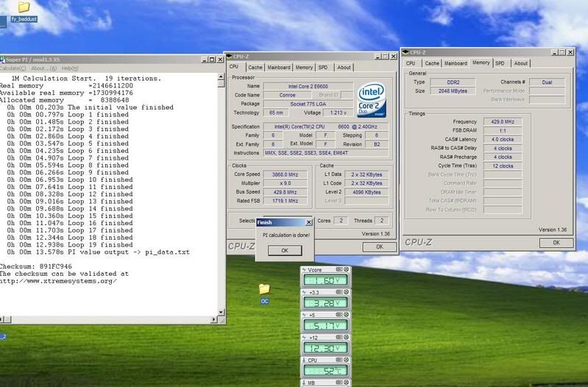
Task: Open settings icon of the MB gauge
Action: [x=339, y=383]
